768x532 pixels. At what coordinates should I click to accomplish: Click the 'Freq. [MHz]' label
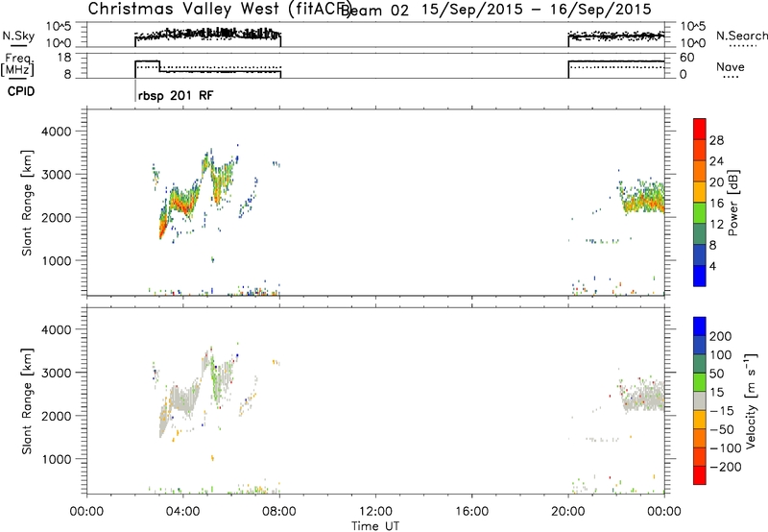19,65
